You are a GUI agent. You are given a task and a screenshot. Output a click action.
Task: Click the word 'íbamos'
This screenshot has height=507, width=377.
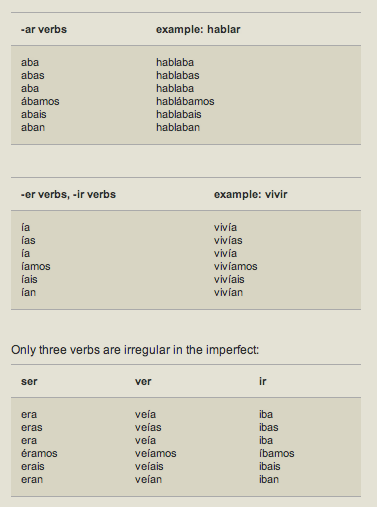[277, 453]
